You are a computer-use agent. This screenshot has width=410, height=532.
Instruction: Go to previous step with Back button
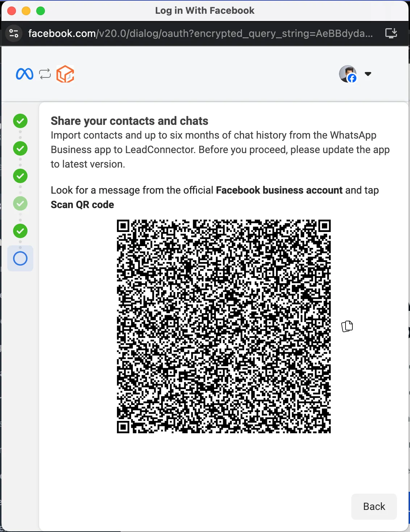coord(374,506)
